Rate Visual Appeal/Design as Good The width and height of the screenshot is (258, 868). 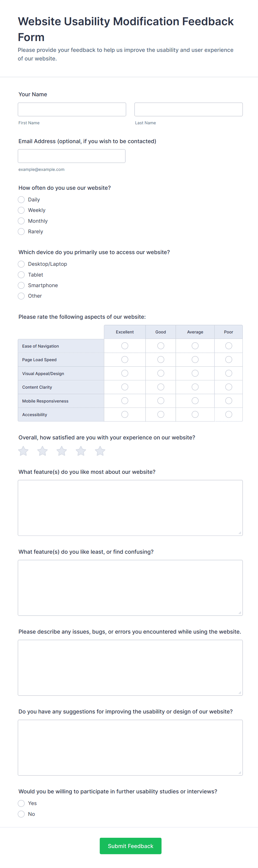pyautogui.click(x=161, y=373)
